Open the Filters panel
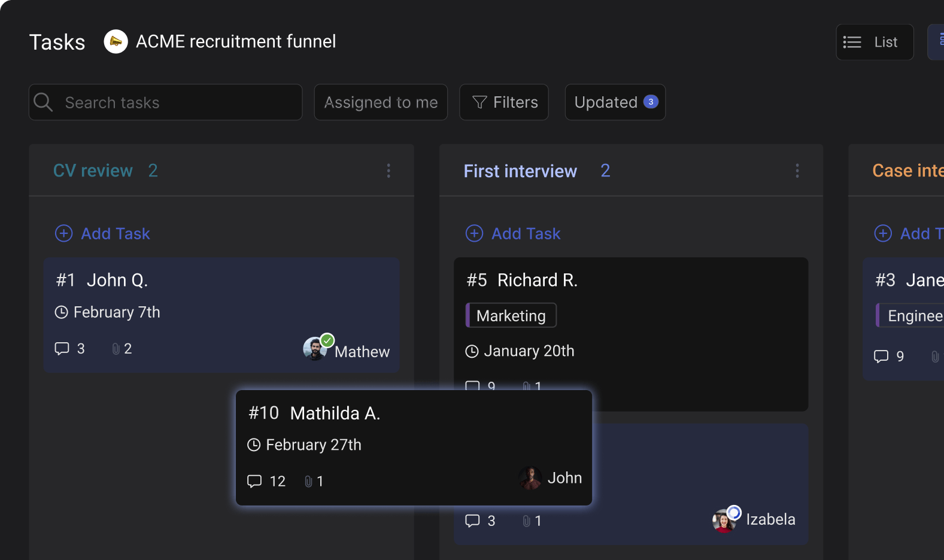944x560 pixels. [504, 102]
